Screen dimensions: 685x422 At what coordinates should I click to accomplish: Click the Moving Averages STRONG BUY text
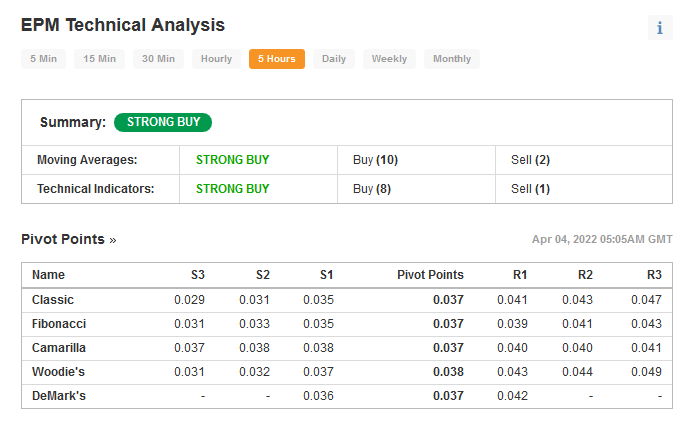click(232, 160)
